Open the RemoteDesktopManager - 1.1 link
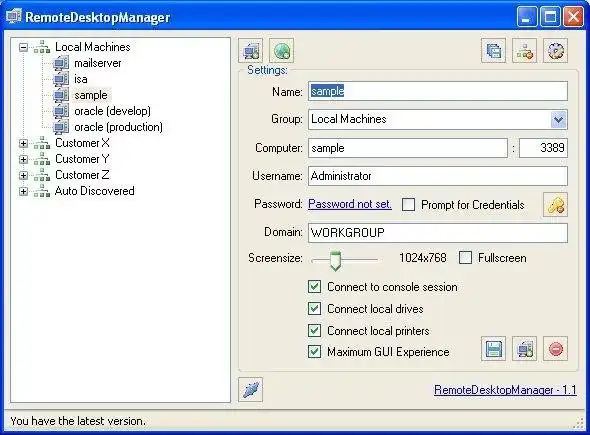This screenshot has height=435, width=590. point(505,390)
